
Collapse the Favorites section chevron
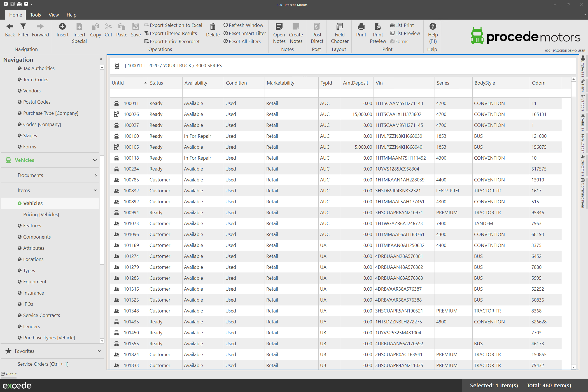point(99,351)
